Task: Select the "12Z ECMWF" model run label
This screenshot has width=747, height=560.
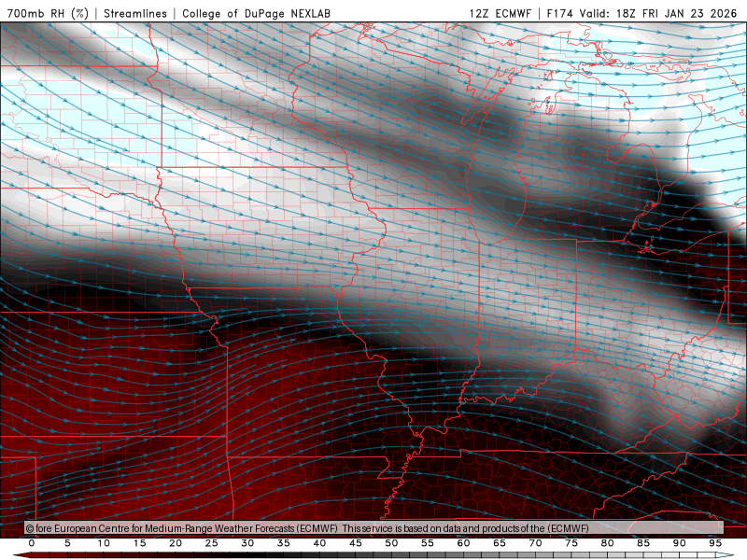Action: coord(500,13)
